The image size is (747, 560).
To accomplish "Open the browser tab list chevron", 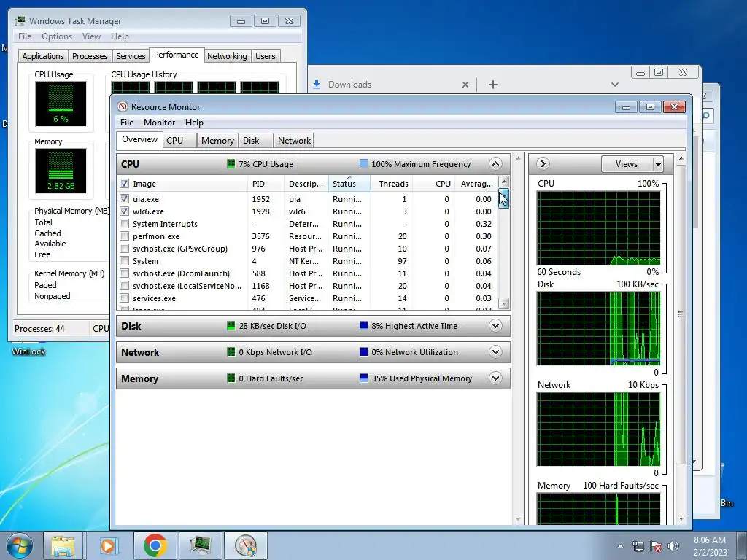I will point(614,85).
